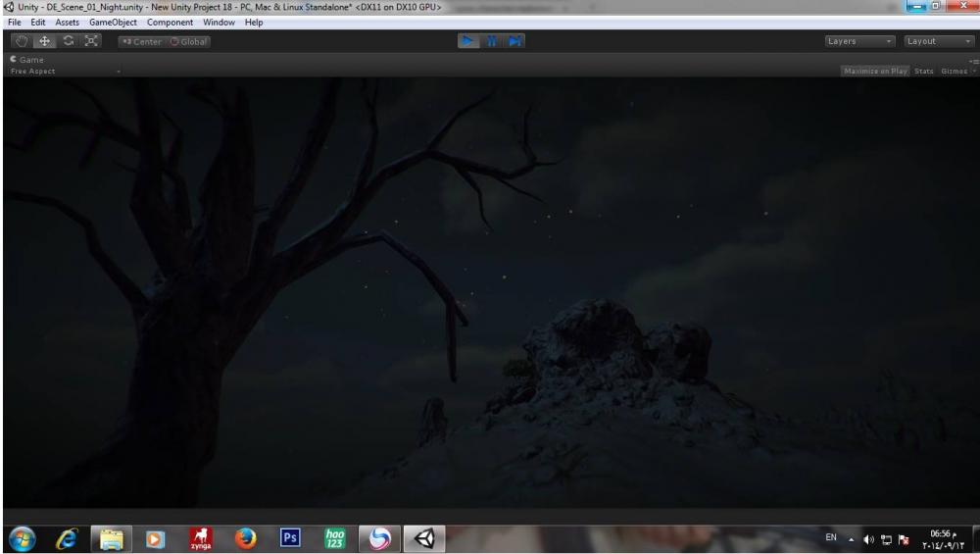The height and width of the screenshot is (554, 980).
Task: Open Game tab options menu
Action: click(x=974, y=61)
